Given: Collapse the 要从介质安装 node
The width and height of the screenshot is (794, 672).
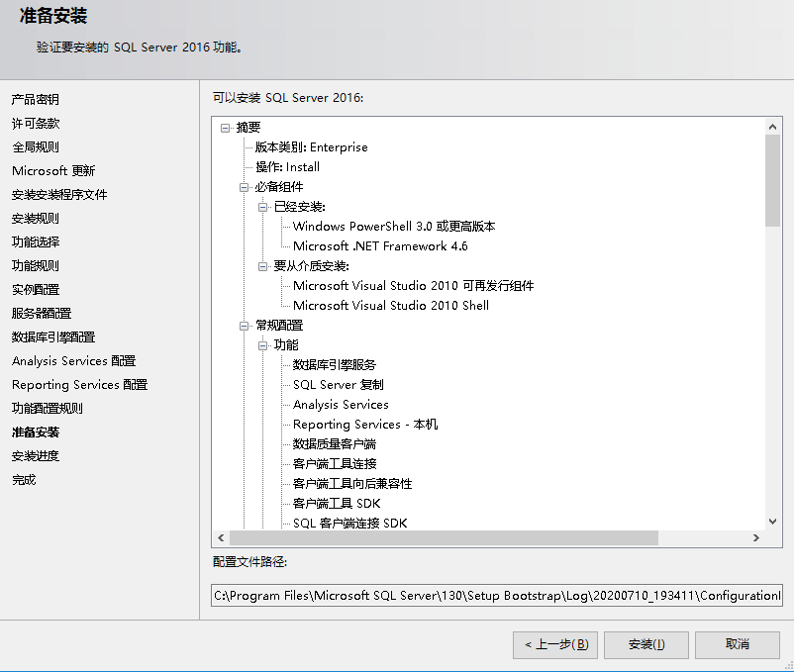Looking at the screenshot, I should tap(262, 266).
